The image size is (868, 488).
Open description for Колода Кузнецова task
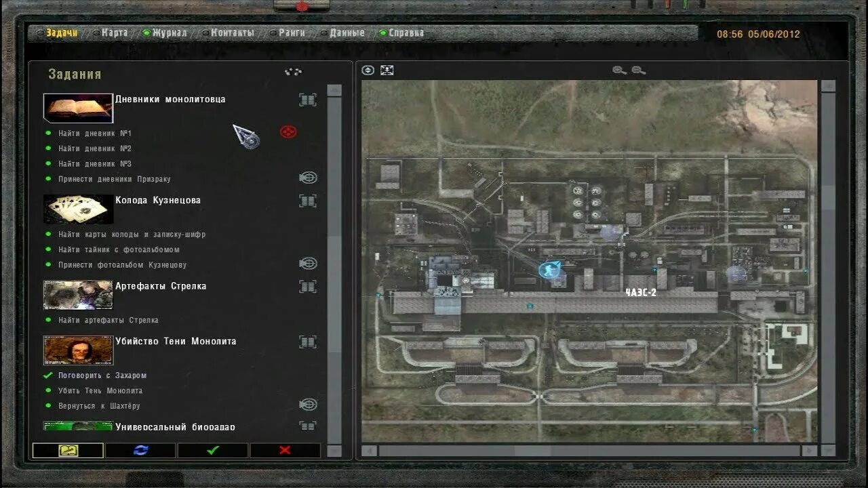pos(308,201)
